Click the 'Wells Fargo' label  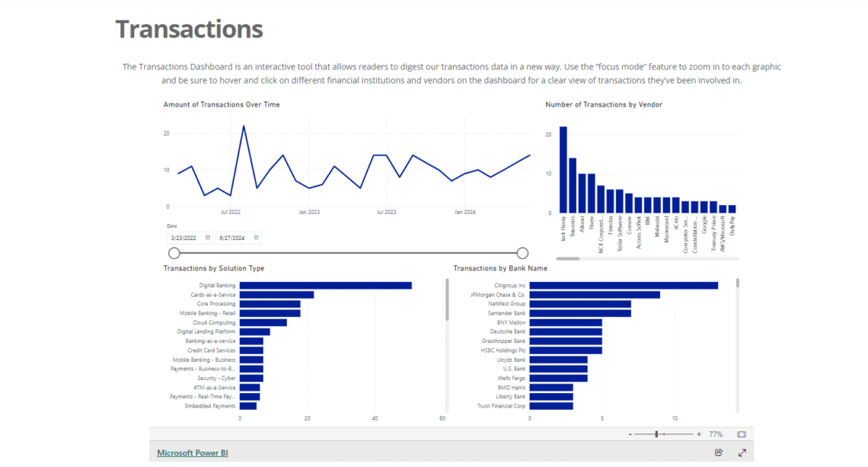tap(512, 379)
